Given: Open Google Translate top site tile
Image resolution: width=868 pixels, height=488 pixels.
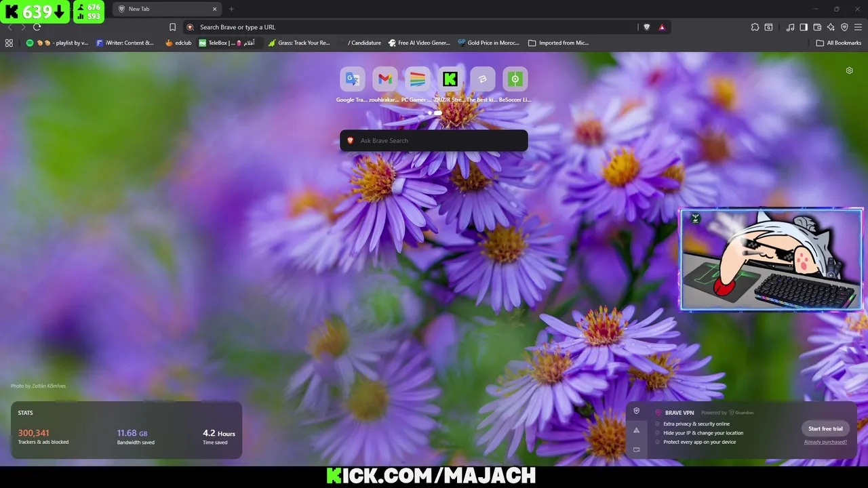Looking at the screenshot, I should [x=352, y=79].
